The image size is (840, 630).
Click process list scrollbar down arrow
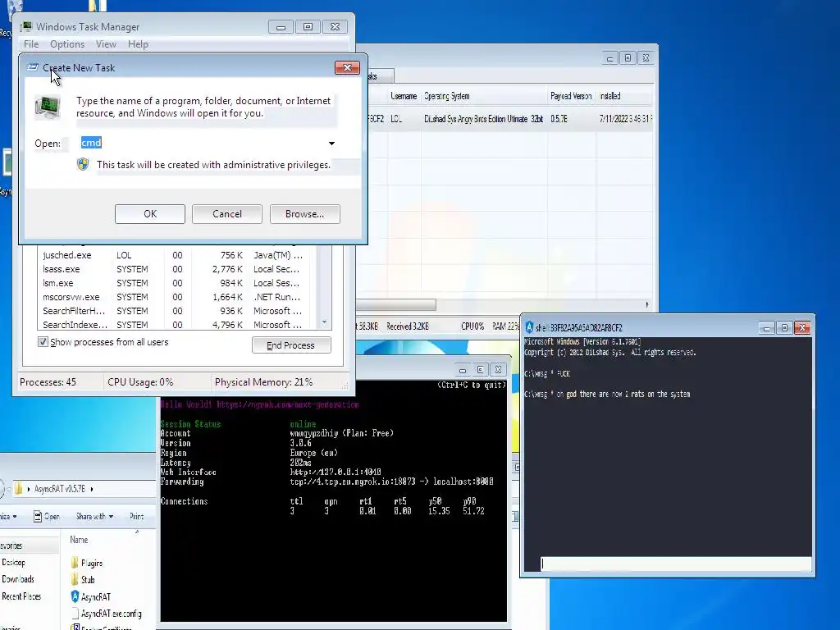pos(324,322)
